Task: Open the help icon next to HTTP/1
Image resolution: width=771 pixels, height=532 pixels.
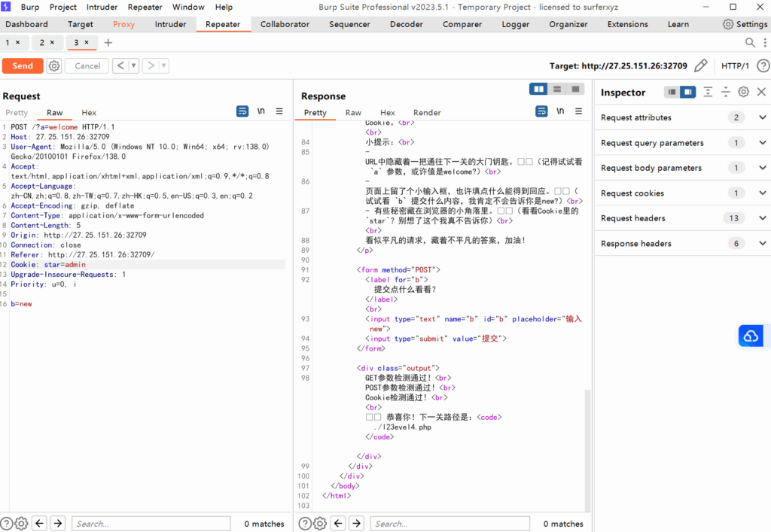Action: pyautogui.click(x=763, y=65)
